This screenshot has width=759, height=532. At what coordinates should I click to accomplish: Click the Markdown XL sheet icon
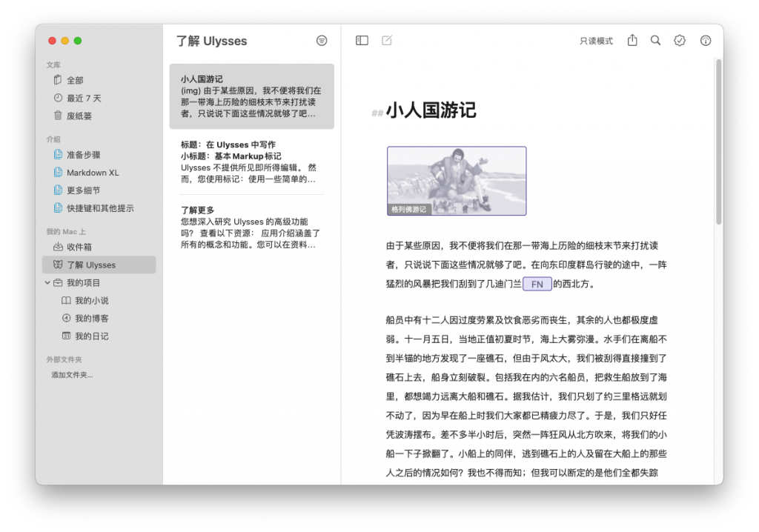(x=58, y=173)
